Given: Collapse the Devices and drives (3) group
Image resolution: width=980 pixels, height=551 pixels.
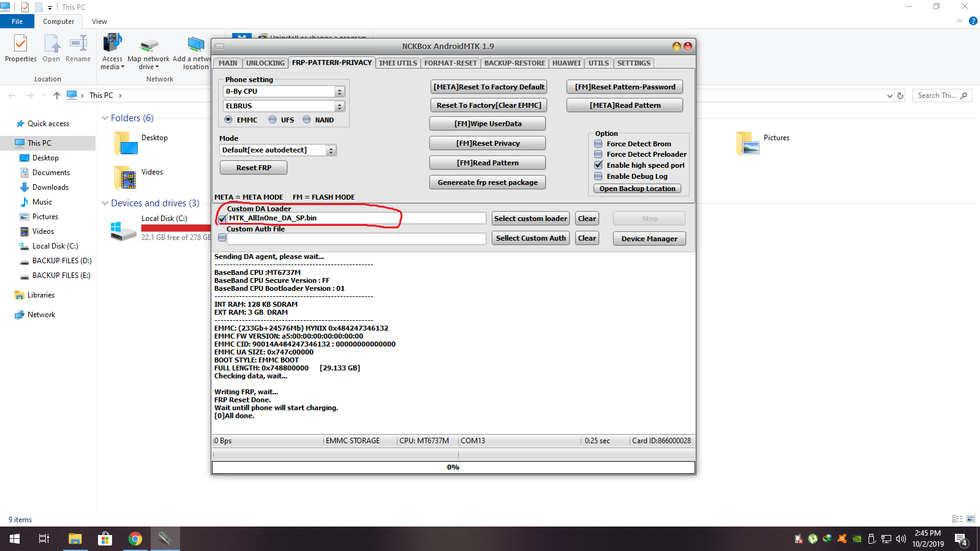Looking at the screenshot, I should (104, 203).
